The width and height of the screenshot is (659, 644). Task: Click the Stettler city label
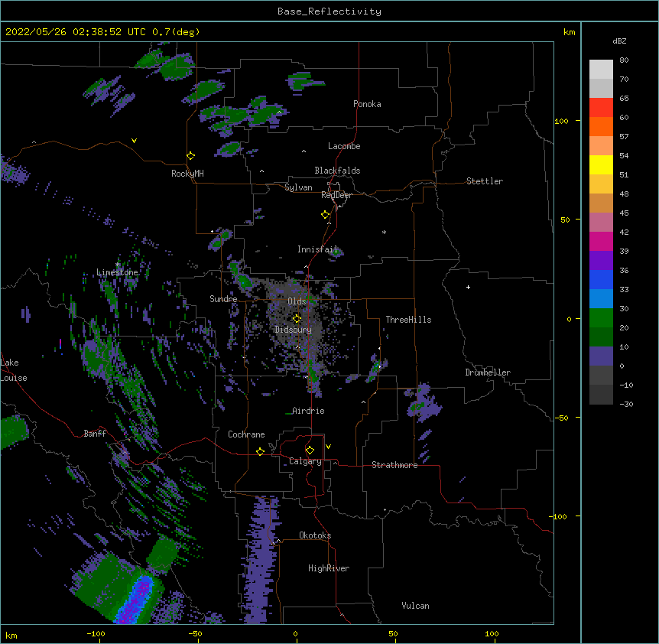(485, 181)
